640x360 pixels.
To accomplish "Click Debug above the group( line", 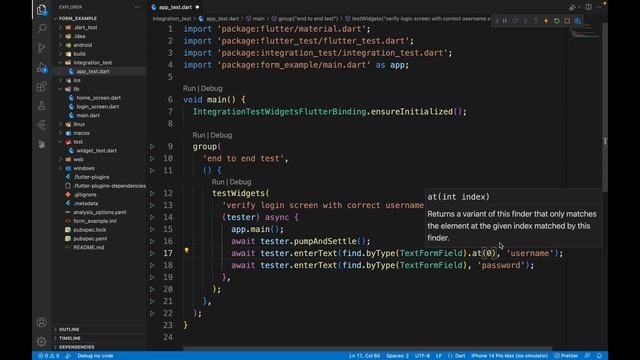I will (x=221, y=135).
